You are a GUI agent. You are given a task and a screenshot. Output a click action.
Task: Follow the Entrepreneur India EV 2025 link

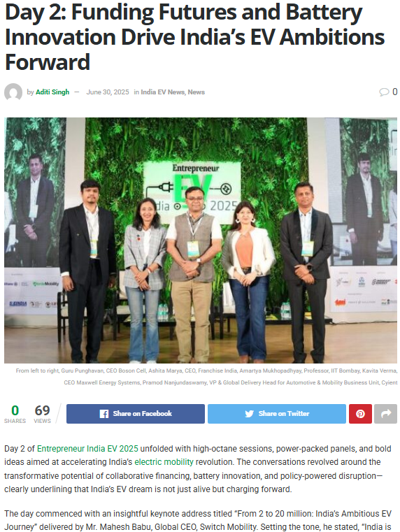pyautogui.click(x=87, y=449)
